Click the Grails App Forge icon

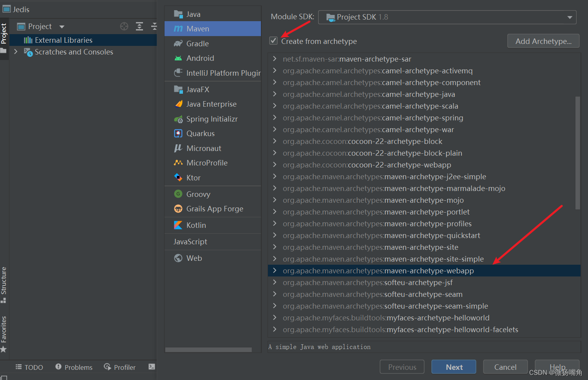(x=178, y=209)
